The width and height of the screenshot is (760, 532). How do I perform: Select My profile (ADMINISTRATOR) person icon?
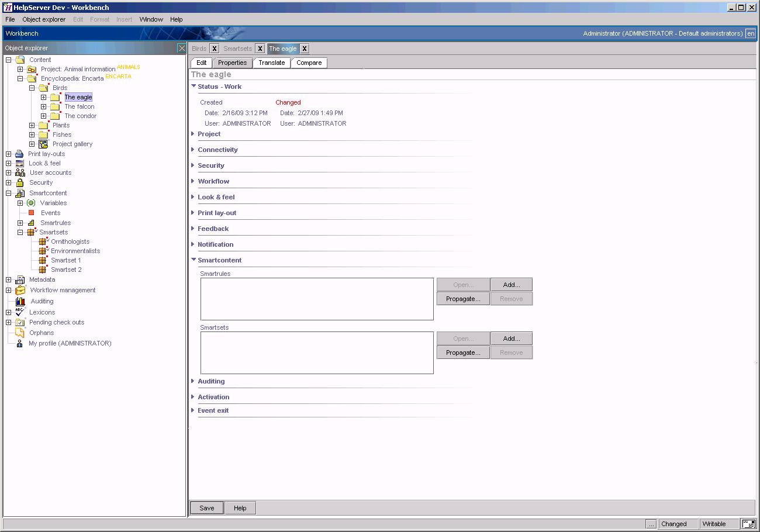point(20,343)
